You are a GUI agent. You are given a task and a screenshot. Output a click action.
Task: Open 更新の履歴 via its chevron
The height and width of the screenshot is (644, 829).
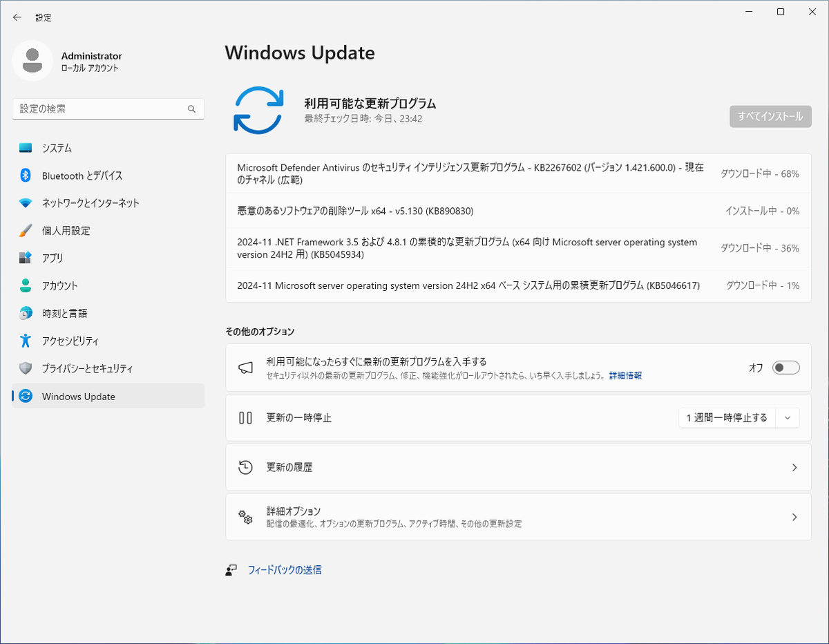point(794,467)
